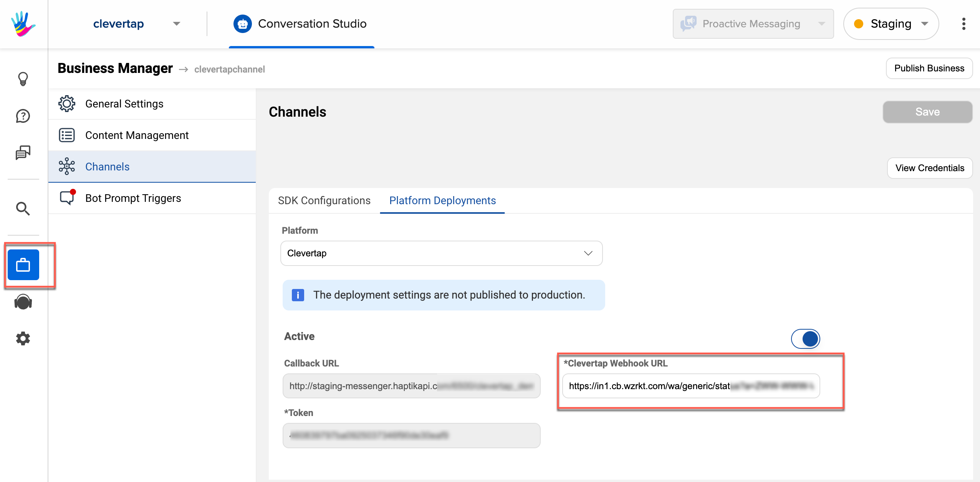Click the magnifier search sidebar icon
The image size is (980, 482).
[23, 209]
